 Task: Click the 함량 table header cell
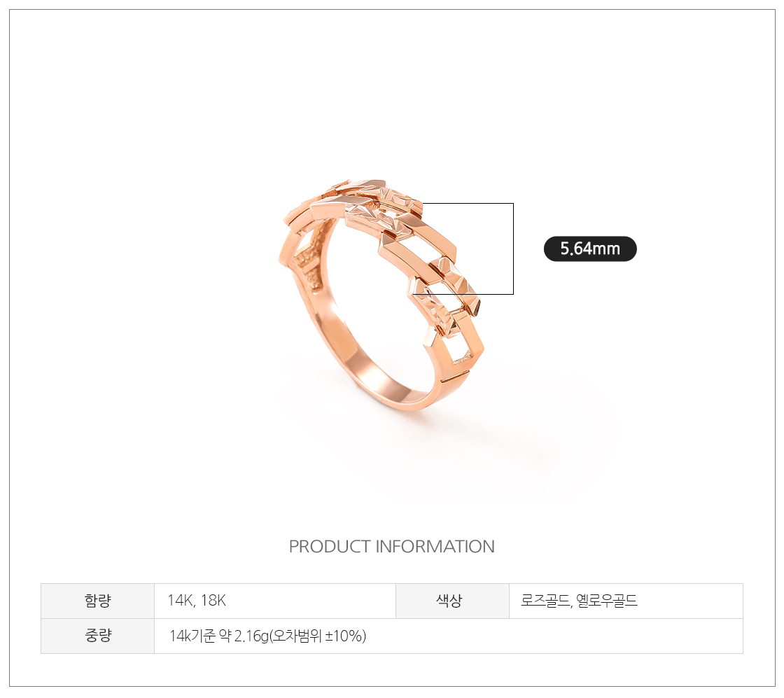(x=97, y=601)
